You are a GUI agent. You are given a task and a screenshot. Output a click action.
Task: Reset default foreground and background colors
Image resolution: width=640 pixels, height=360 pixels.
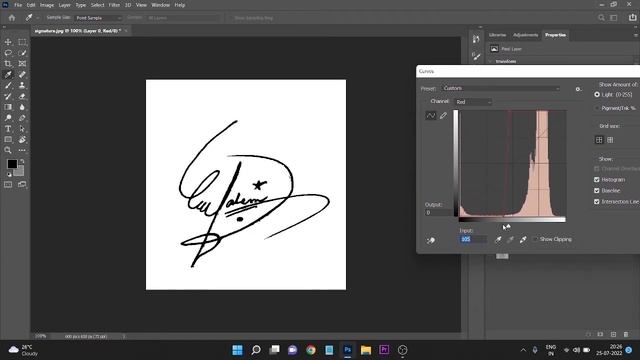(x=9, y=174)
